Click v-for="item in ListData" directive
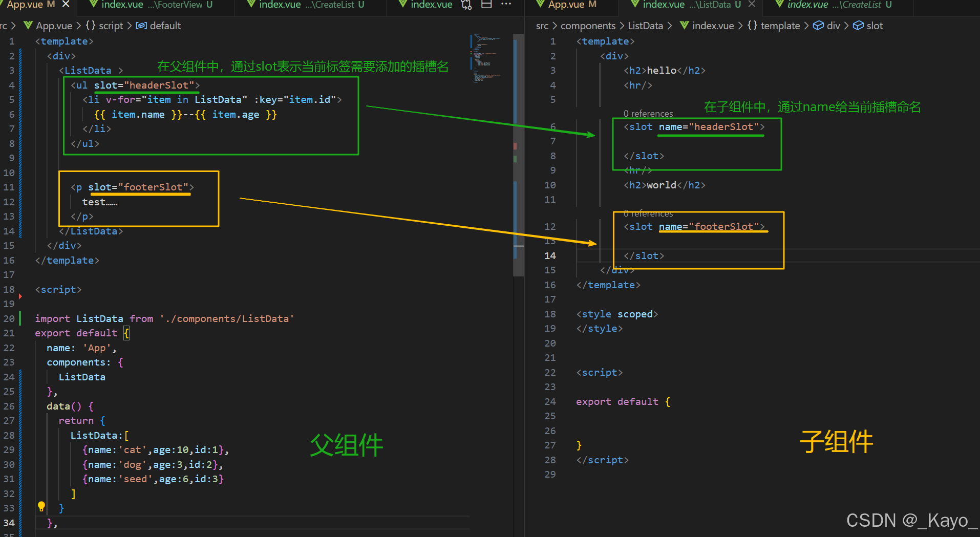The height and width of the screenshot is (537, 980). tap(176, 99)
